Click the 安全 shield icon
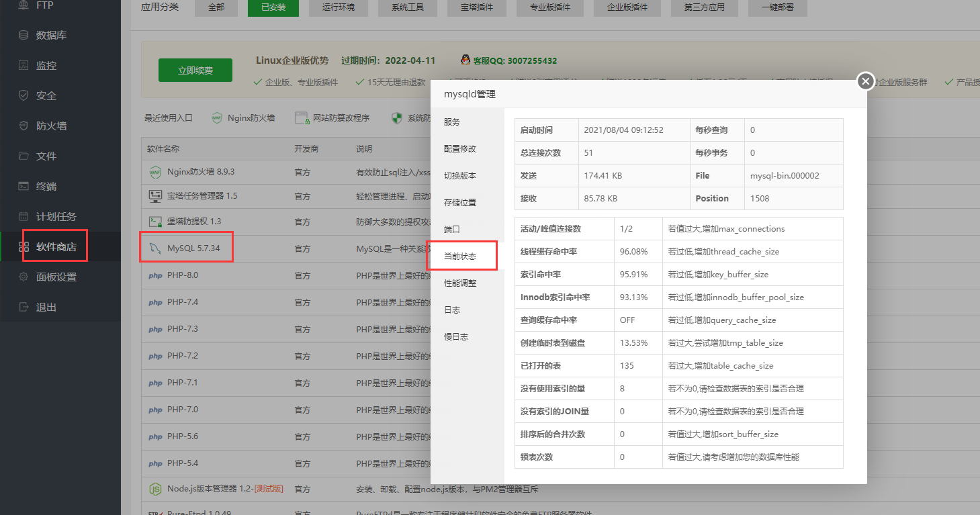Viewport: 980px width, 515px height. [x=24, y=95]
